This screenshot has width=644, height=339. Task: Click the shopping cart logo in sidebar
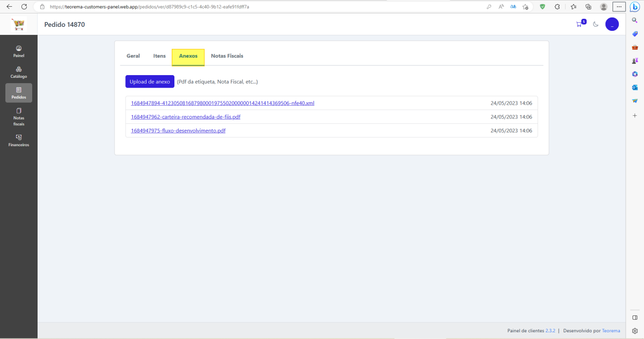(19, 25)
